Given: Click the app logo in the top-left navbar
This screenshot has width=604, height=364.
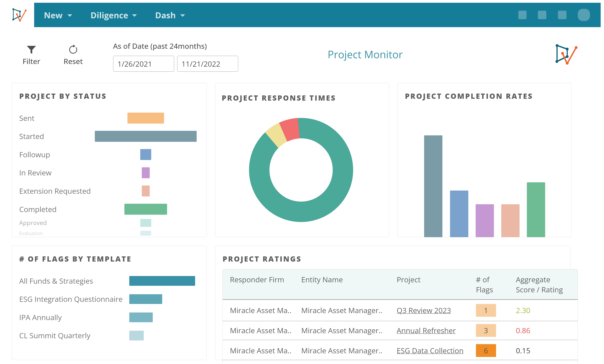Looking at the screenshot, I should (x=19, y=15).
